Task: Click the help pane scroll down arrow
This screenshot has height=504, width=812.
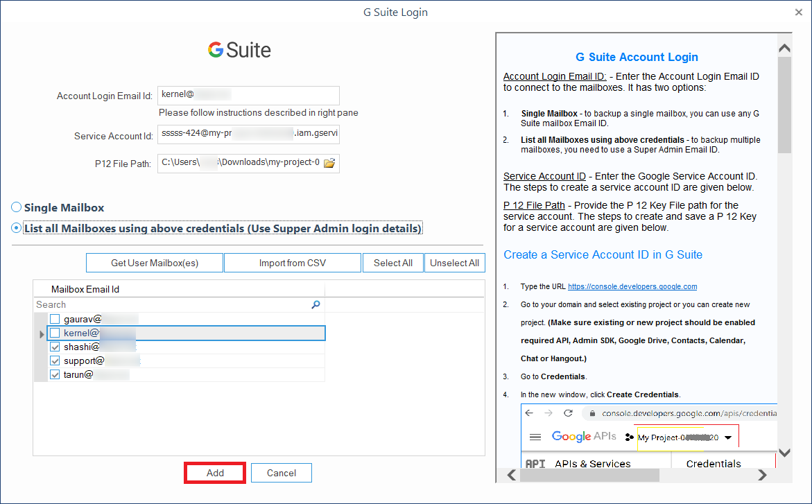Action: pos(784,453)
